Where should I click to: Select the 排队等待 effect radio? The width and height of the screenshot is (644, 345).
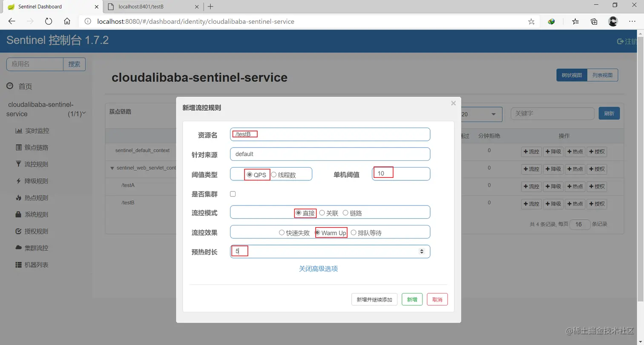[x=353, y=233]
